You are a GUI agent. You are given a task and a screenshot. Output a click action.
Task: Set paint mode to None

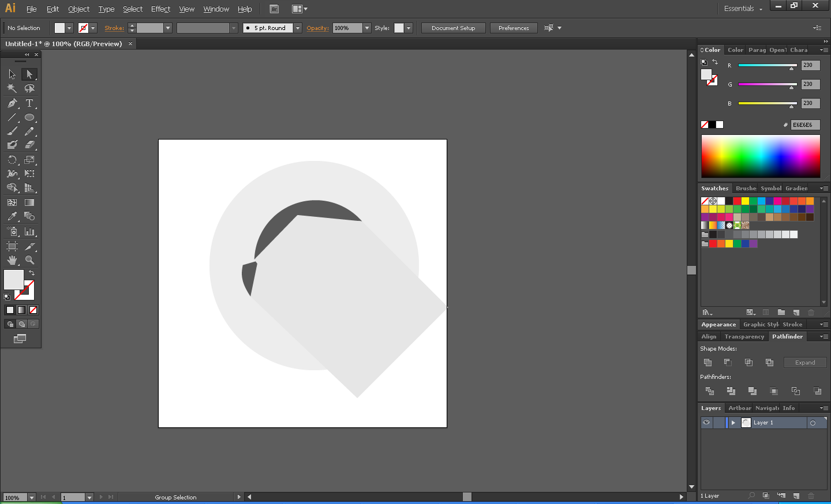(x=33, y=310)
